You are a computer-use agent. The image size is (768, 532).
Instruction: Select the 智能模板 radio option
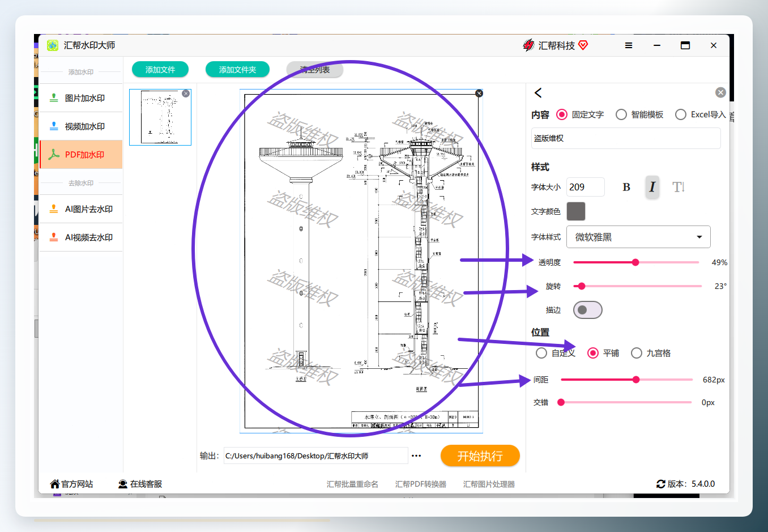point(621,114)
